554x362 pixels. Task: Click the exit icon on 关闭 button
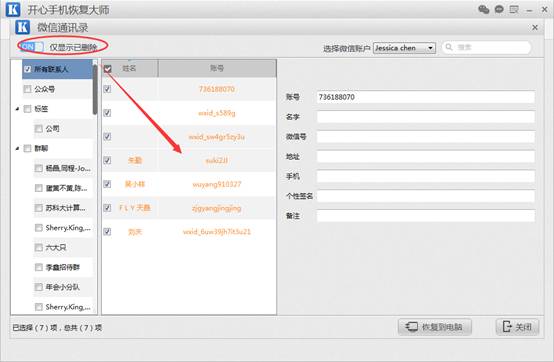(507, 327)
